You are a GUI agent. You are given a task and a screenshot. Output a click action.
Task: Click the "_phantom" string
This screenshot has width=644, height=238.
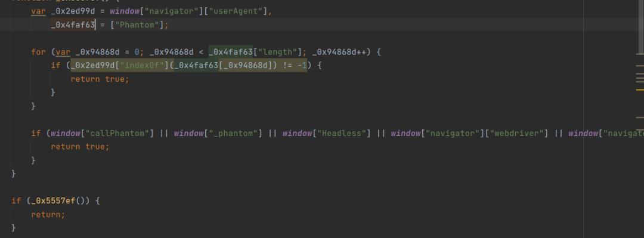[236, 133]
